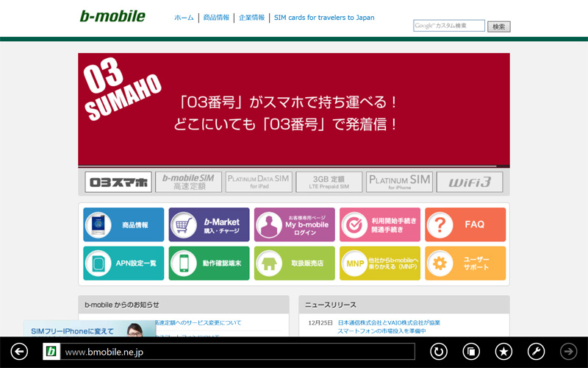The image size is (588, 368).
Task: Click the 12月25日 news date
Action: coord(320,322)
